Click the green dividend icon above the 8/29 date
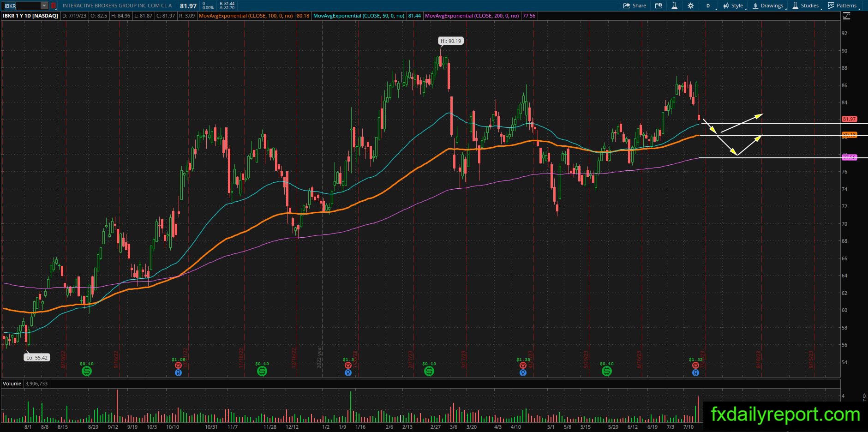The width and height of the screenshot is (868, 432). pos(86,371)
